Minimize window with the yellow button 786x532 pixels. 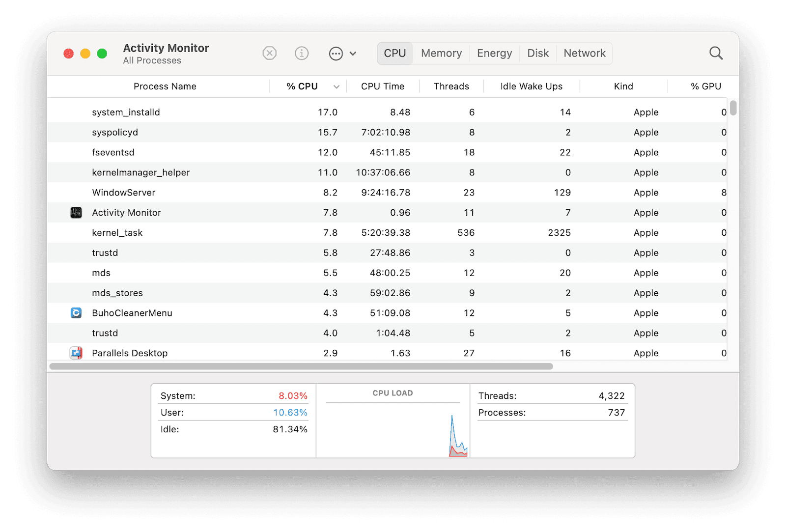[x=85, y=54]
